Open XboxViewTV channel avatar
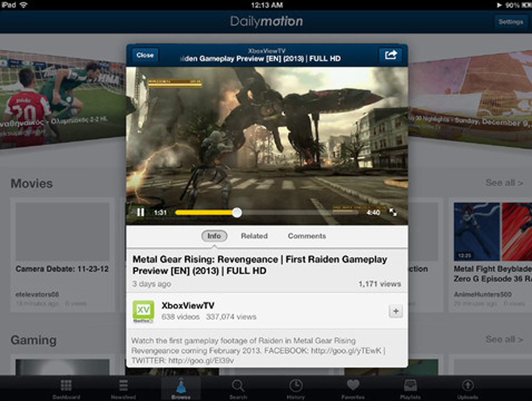This screenshot has width=532, height=401. (143, 311)
